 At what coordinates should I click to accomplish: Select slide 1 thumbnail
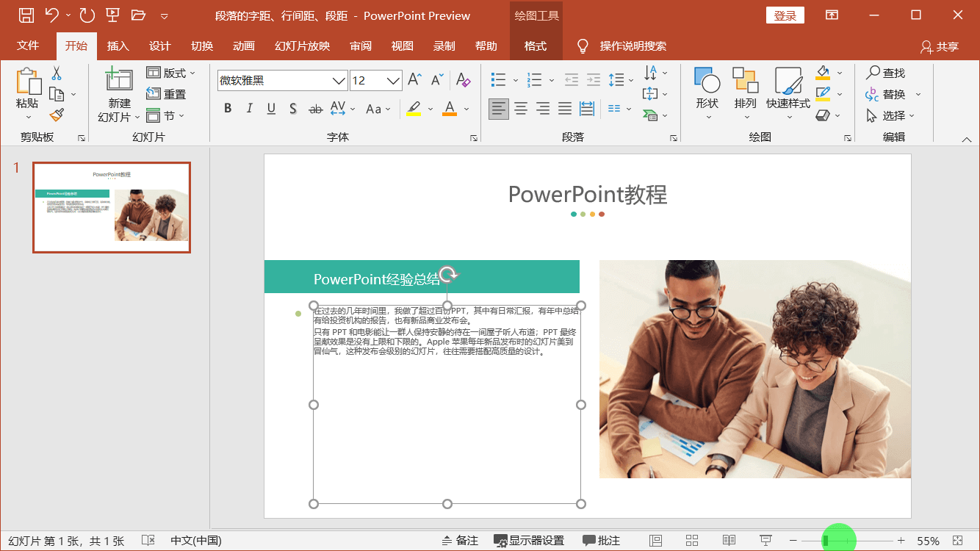pyautogui.click(x=112, y=207)
